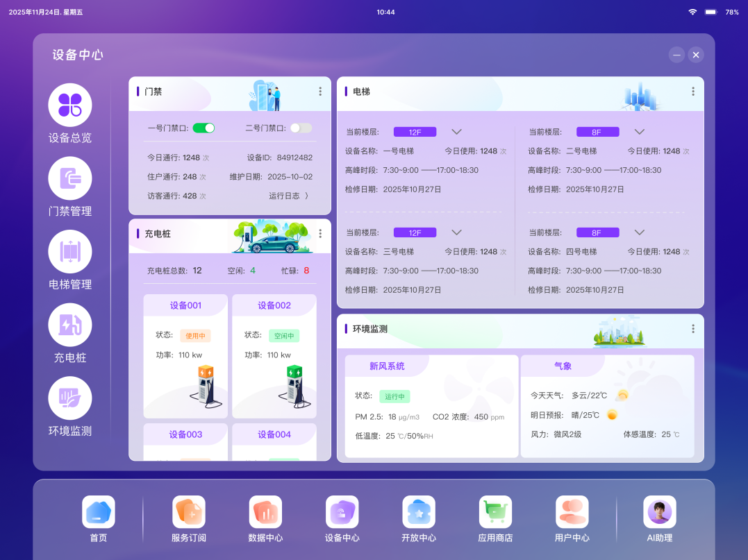The width and height of the screenshot is (748, 560).
Task: Expand floor dropdown for 二号电梯
Action: pos(640,132)
